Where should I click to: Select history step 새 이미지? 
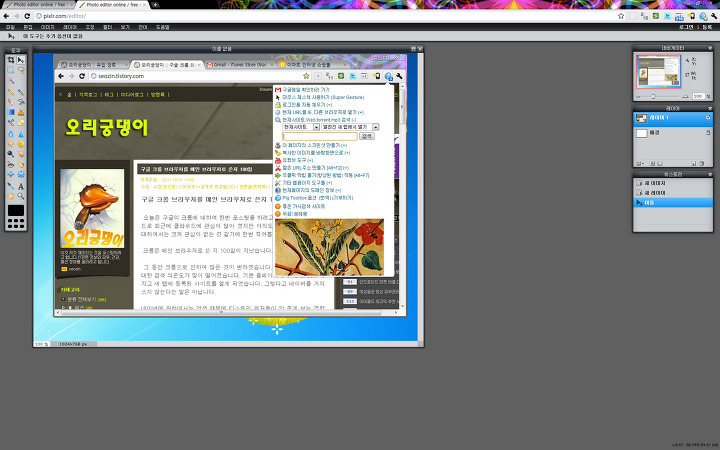[673, 183]
